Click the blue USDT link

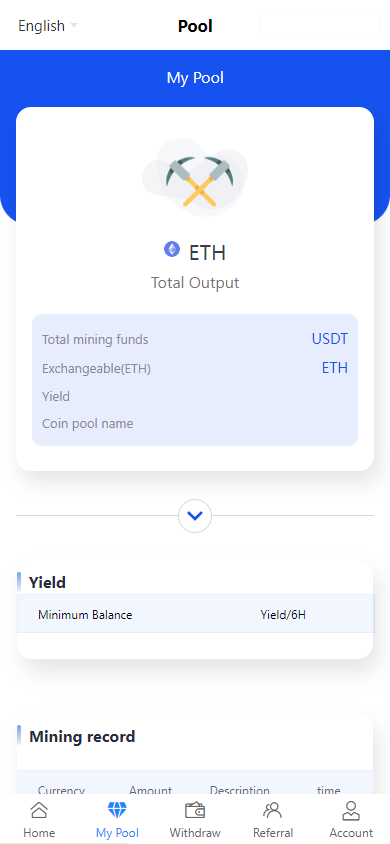tap(330, 339)
